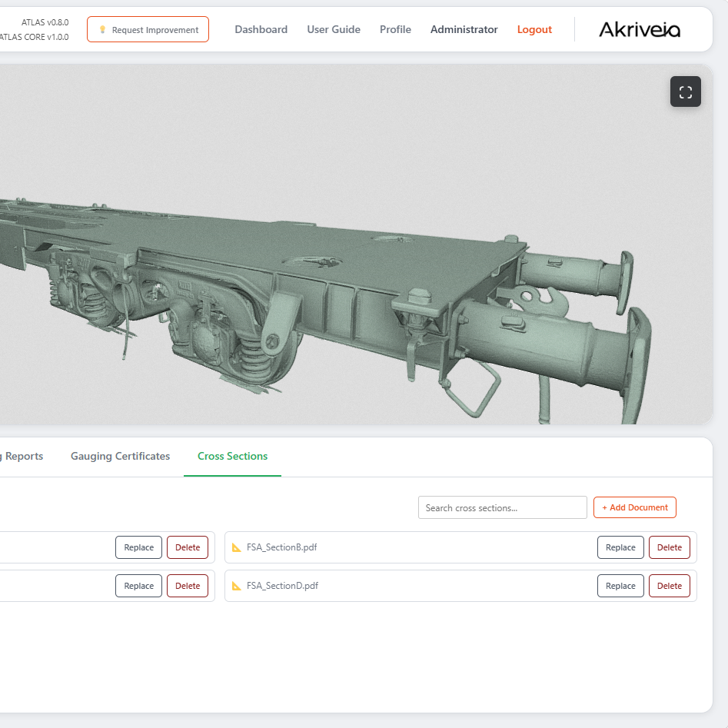This screenshot has width=728, height=728.
Task: Click the FSA_SectionD.pdf ruler icon
Action: [x=237, y=586]
